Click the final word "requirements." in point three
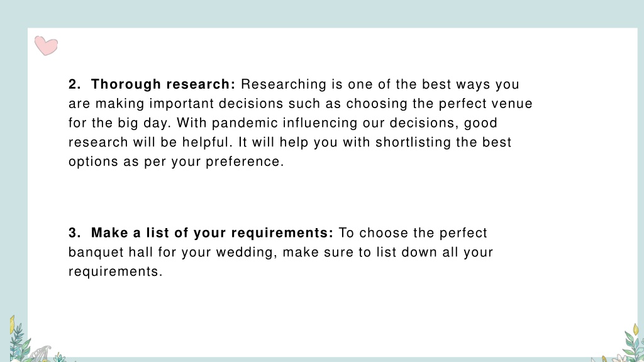This screenshot has height=362, width=644. pyautogui.click(x=116, y=271)
